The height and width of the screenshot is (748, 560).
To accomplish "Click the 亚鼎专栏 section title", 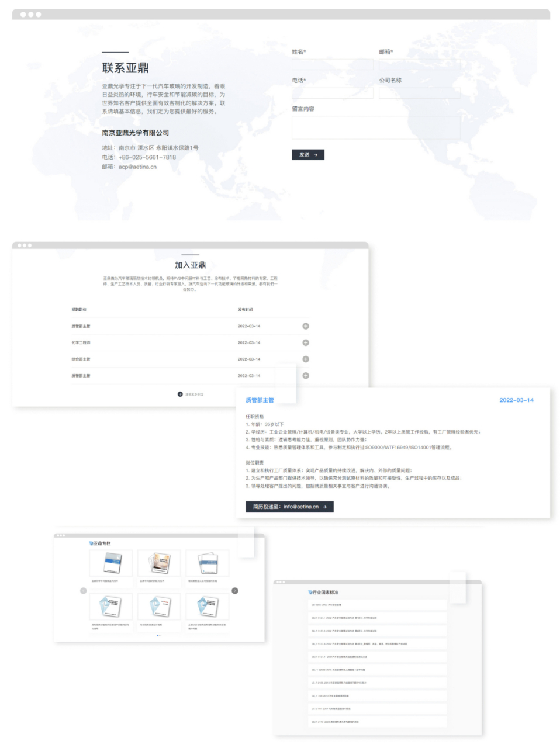I will [x=102, y=543].
